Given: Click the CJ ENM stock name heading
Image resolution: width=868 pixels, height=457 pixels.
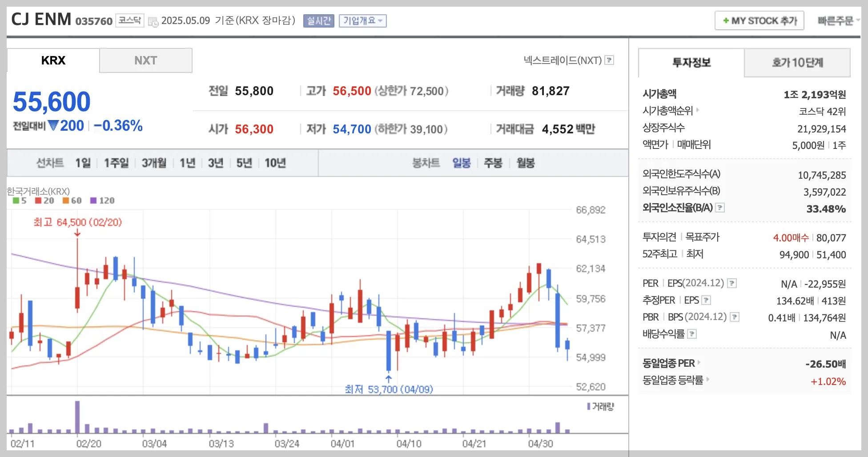Looking at the screenshot, I should point(41,20).
